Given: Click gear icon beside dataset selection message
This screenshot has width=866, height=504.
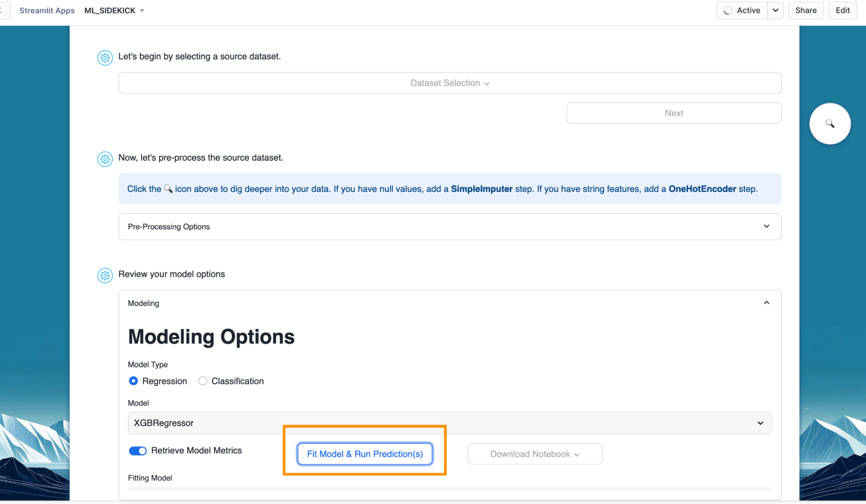Looking at the screenshot, I should [105, 58].
